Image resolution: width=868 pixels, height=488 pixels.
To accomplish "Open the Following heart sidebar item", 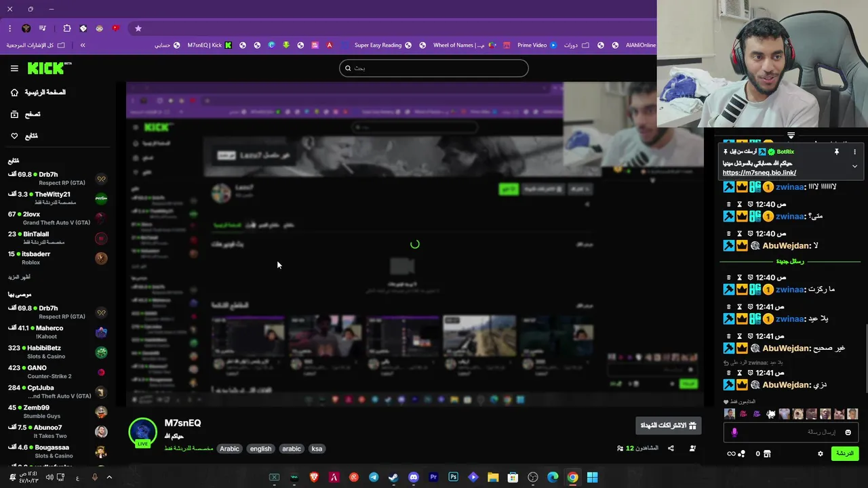I will pos(24,136).
